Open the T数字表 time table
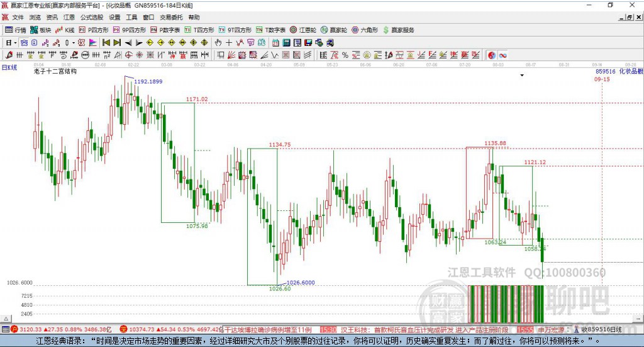Image resolution: width=644 pixels, height=347 pixels. (270, 30)
